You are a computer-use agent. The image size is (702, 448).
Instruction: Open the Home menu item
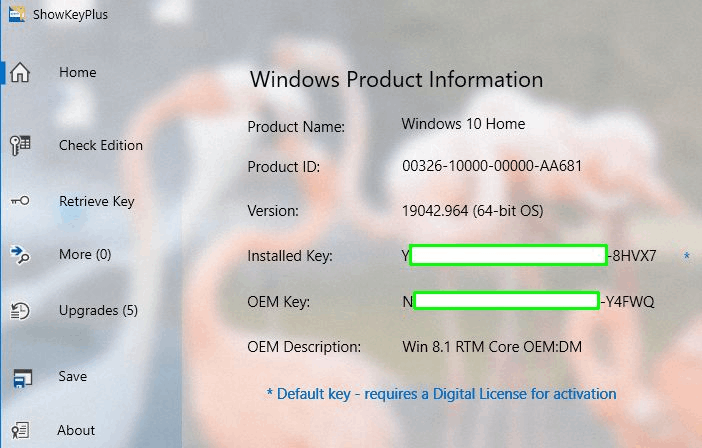pos(77,73)
